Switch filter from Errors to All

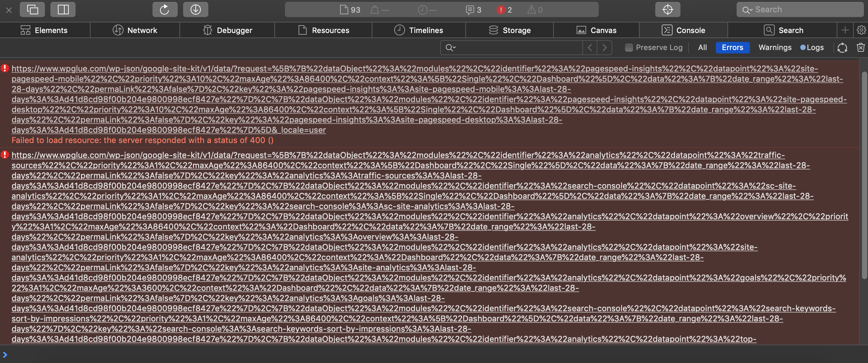click(702, 47)
